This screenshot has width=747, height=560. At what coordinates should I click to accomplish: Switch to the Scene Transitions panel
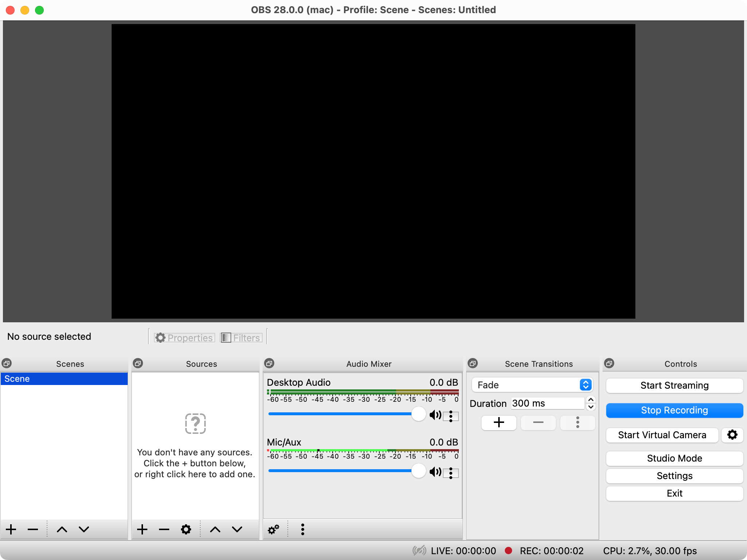click(x=538, y=364)
